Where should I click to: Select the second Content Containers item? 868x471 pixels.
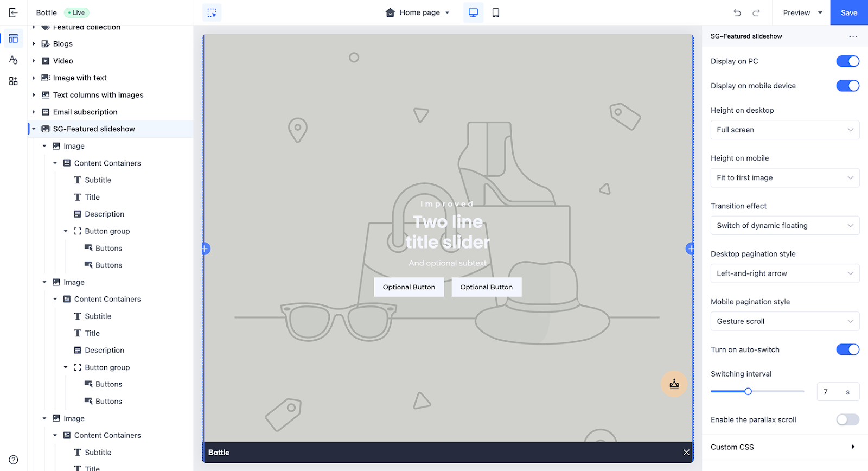click(x=107, y=299)
